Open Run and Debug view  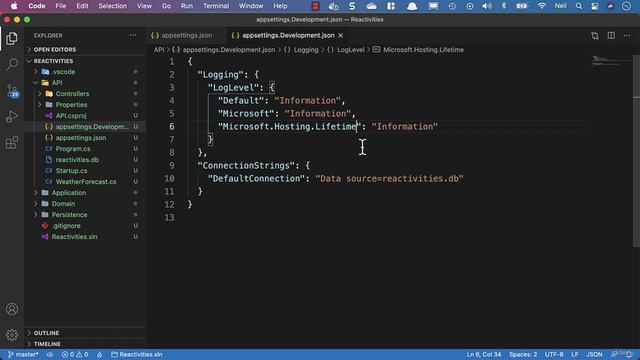point(12,117)
